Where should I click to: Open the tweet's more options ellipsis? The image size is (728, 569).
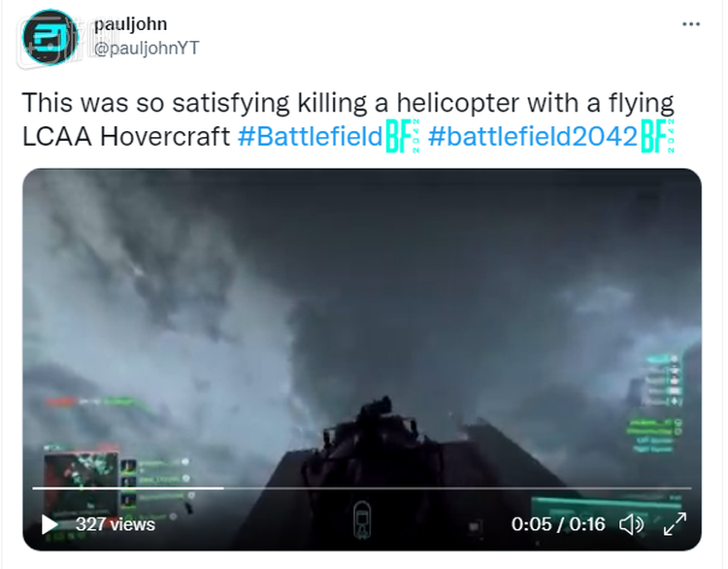pyautogui.click(x=691, y=24)
